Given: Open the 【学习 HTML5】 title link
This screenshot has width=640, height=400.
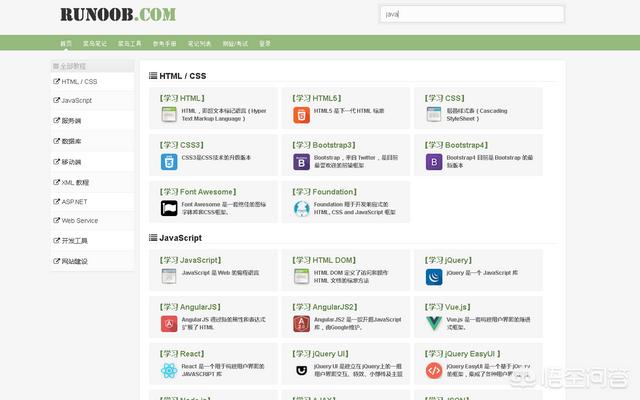Looking at the screenshot, I should point(317,98).
